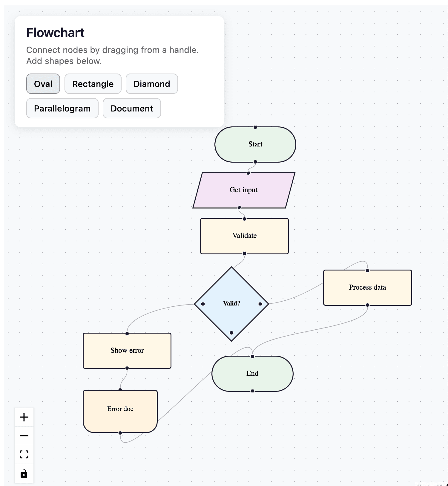
Task: Add a Document shape
Action: (x=131, y=108)
